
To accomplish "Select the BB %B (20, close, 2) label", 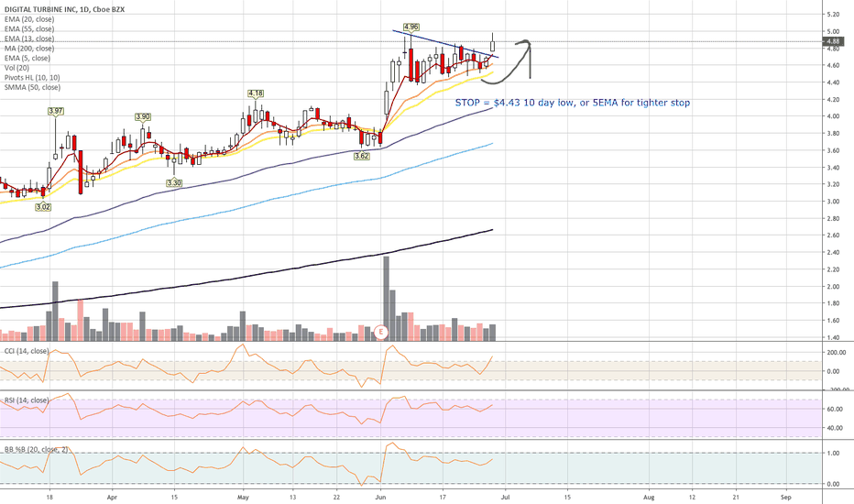I will point(37,450).
